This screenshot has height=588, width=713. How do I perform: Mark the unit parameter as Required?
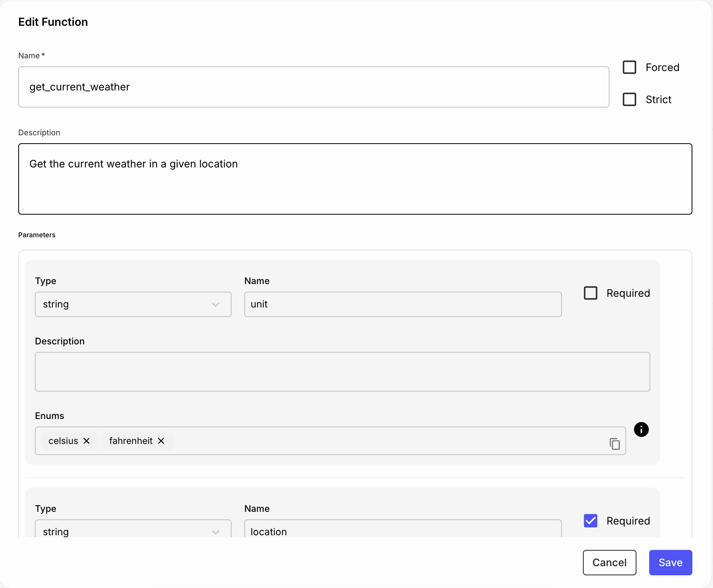[590, 293]
